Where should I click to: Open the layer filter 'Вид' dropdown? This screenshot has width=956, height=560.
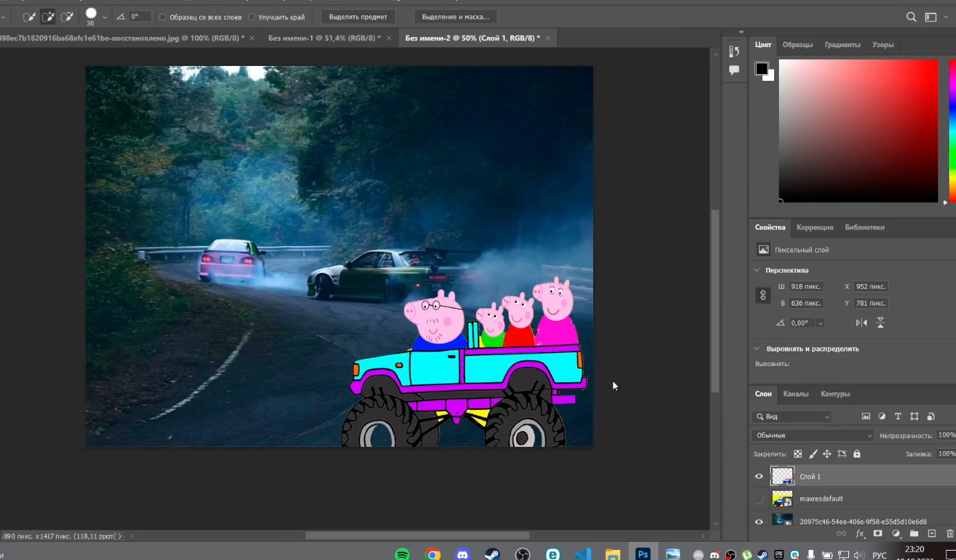tap(792, 417)
